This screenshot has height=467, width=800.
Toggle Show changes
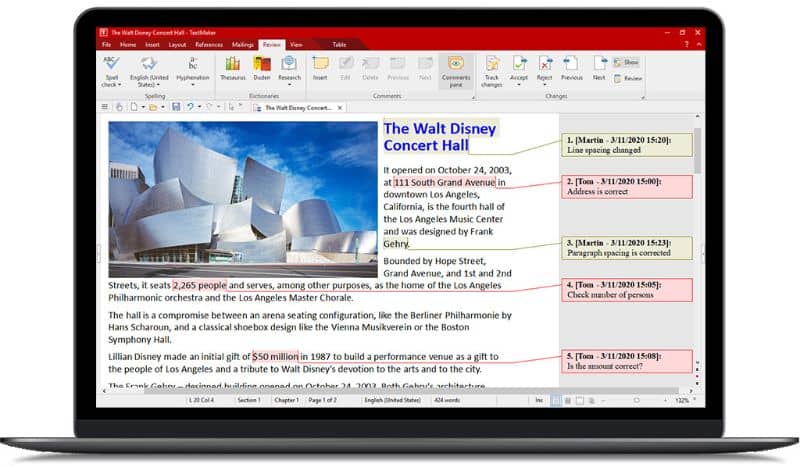626,62
